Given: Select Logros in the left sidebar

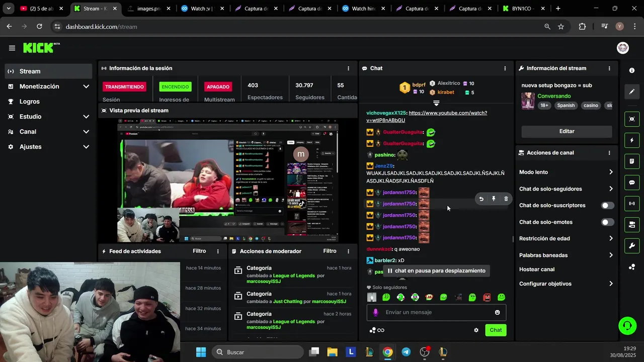Looking at the screenshot, I should click(49, 102).
